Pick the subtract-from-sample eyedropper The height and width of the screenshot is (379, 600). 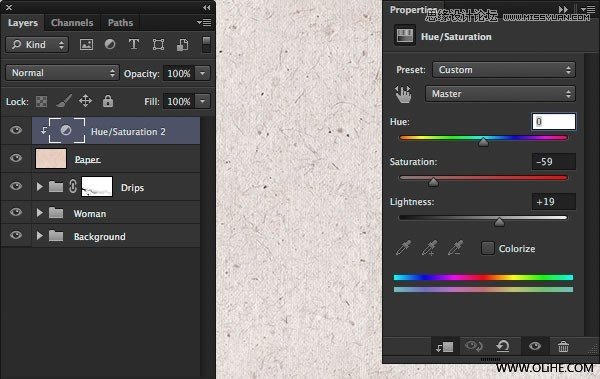click(x=455, y=248)
